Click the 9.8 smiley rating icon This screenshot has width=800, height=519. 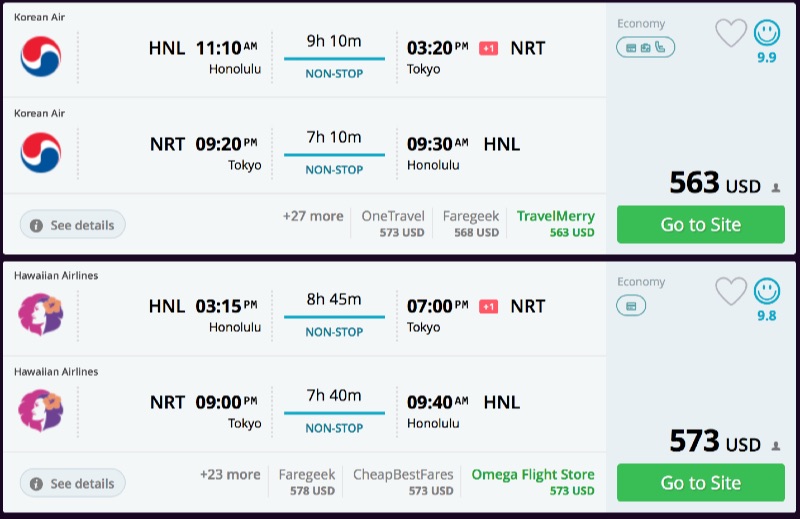pos(767,291)
